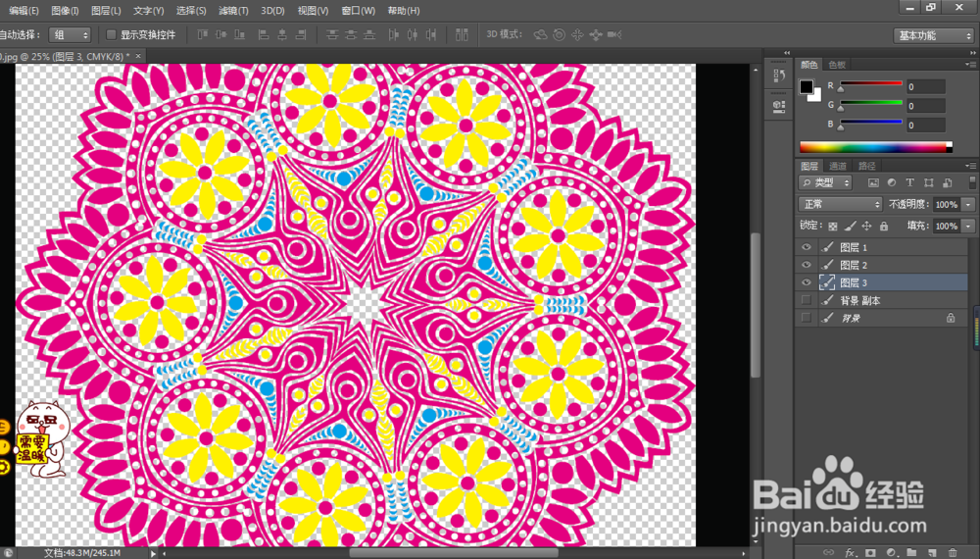Click the G value input field
Screen dimensions: 980x559
click(x=926, y=106)
